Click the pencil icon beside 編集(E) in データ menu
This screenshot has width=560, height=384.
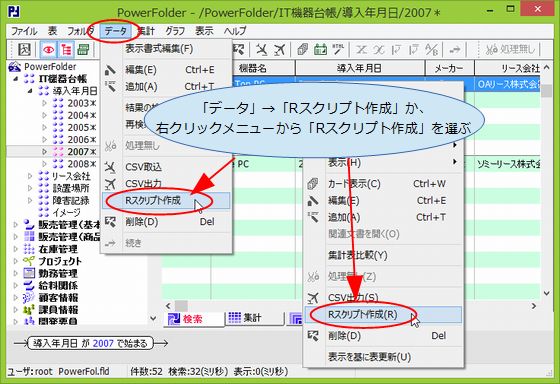[110, 70]
